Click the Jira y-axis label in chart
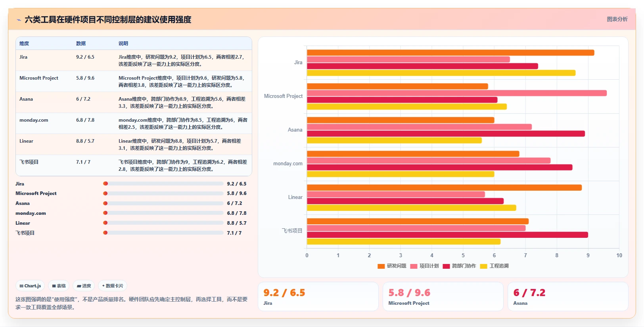The width and height of the screenshot is (644, 327). [x=298, y=63]
